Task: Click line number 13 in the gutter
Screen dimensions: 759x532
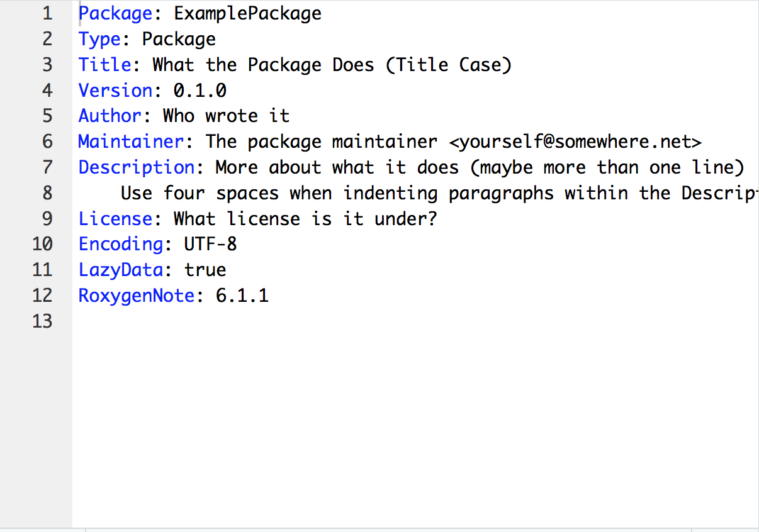Action: pos(42,321)
